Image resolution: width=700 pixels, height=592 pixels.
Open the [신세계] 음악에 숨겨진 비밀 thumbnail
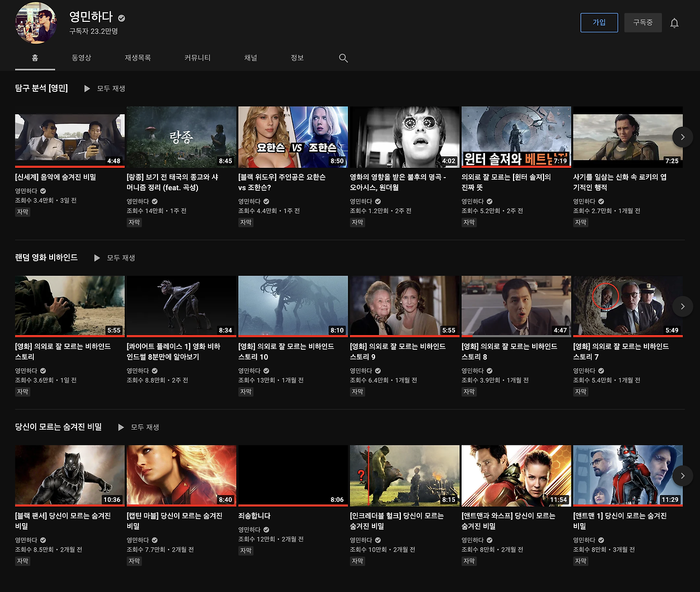click(70, 137)
